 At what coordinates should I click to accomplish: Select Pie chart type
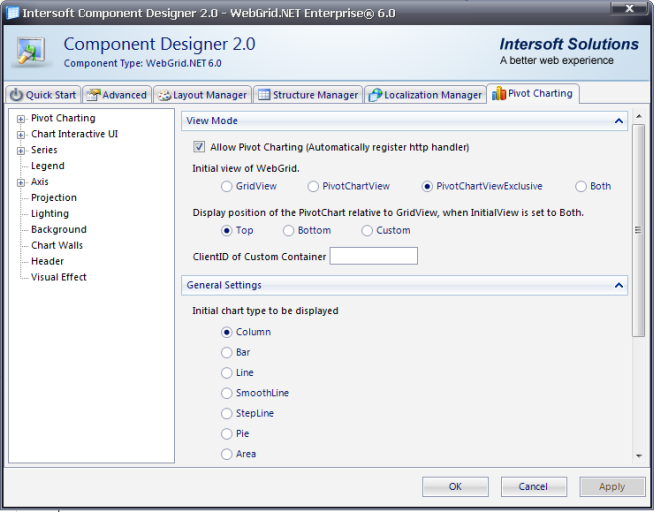coord(226,434)
